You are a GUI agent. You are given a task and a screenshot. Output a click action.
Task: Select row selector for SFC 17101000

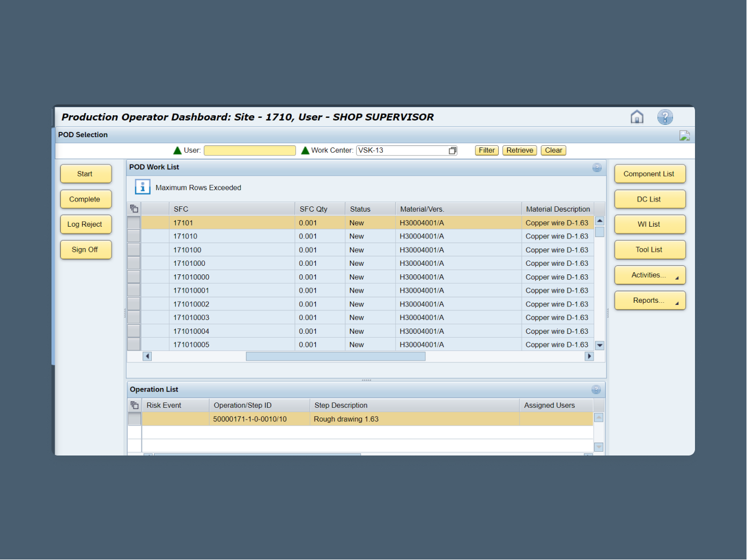(x=134, y=263)
